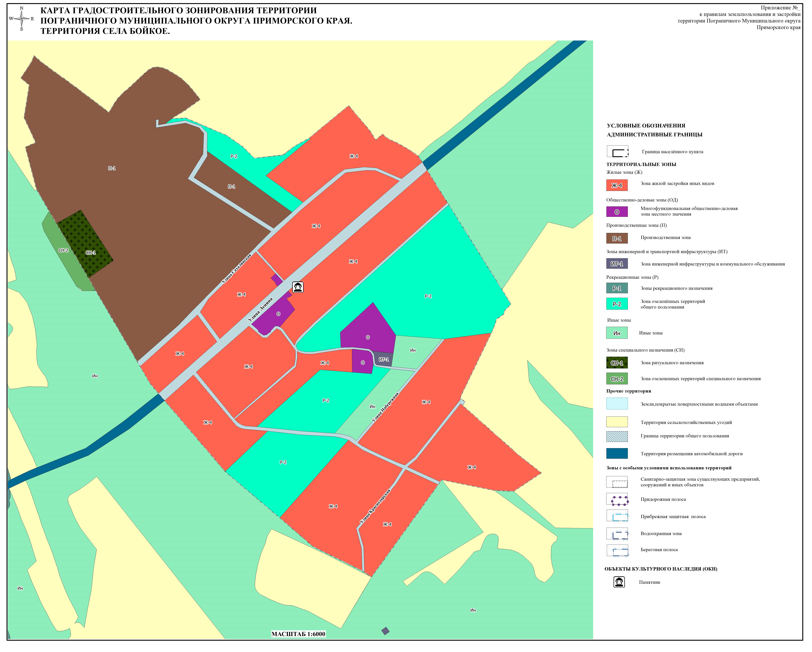Click the dark blue road territory legend swatch

617,453
